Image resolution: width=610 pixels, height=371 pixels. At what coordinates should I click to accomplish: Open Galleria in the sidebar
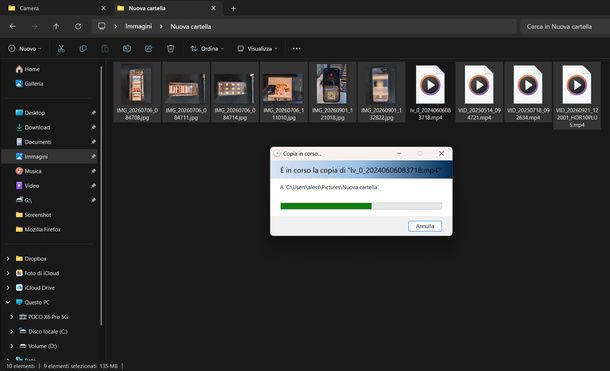(x=29, y=84)
